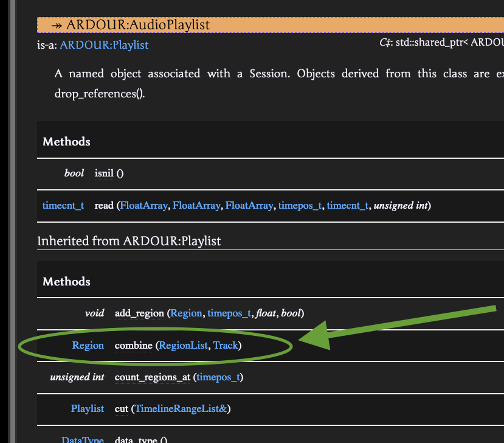Click timepos_t parameter in the read method
Viewport: 504px width, 443px height.
tap(300, 206)
